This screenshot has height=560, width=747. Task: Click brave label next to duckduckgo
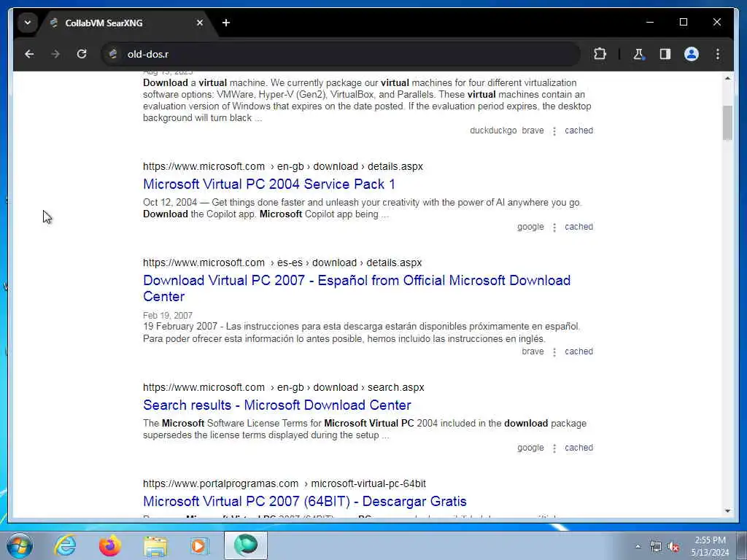(x=533, y=131)
